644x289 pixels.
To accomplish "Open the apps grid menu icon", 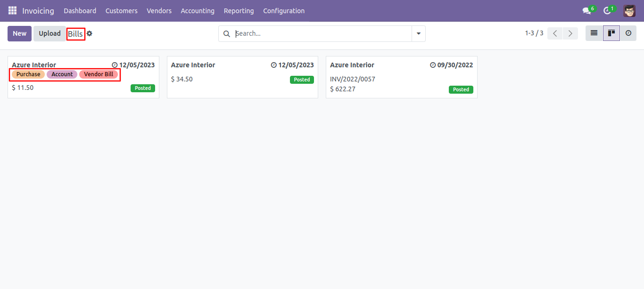I will point(12,10).
